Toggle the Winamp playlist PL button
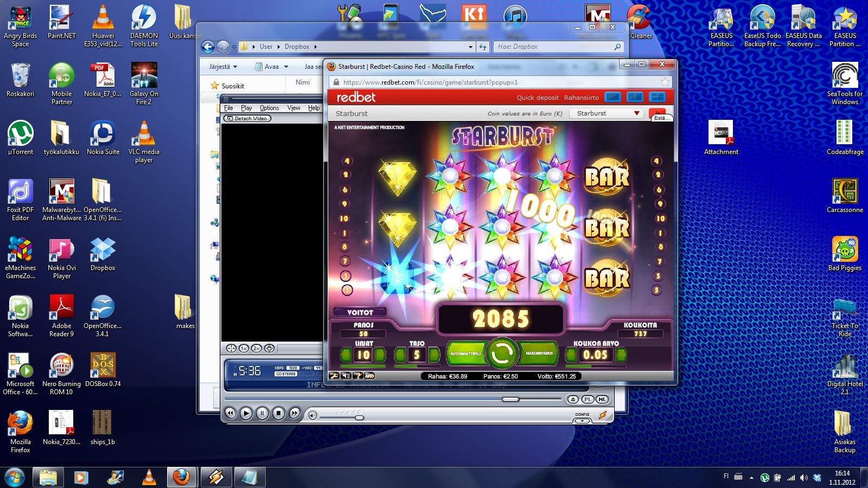The height and width of the screenshot is (488, 868). [588, 400]
